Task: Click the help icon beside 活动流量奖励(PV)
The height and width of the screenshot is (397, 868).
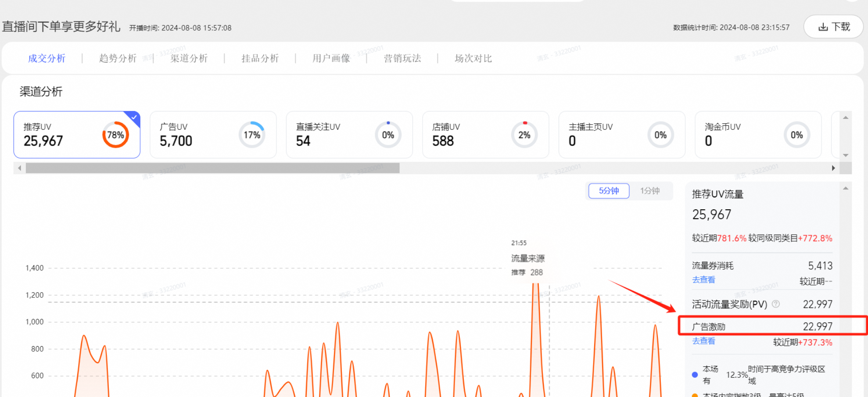Action: tap(776, 304)
